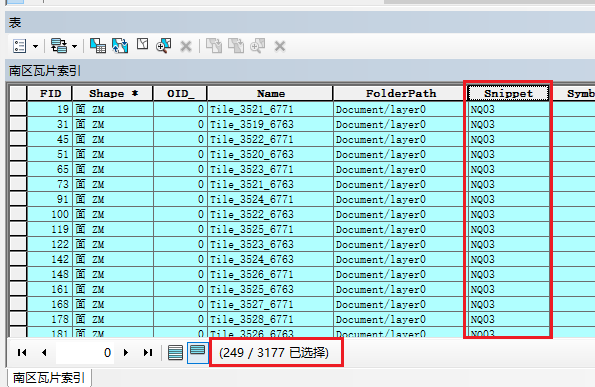Click the cell Tile_3521_6771
Viewport: 595px width, 387px height.
tap(270, 109)
